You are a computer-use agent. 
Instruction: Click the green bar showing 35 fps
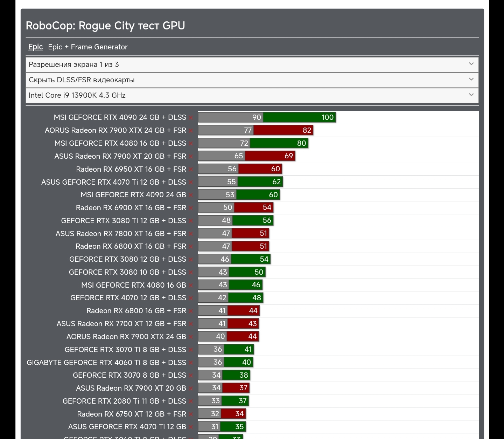[x=233, y=427]
